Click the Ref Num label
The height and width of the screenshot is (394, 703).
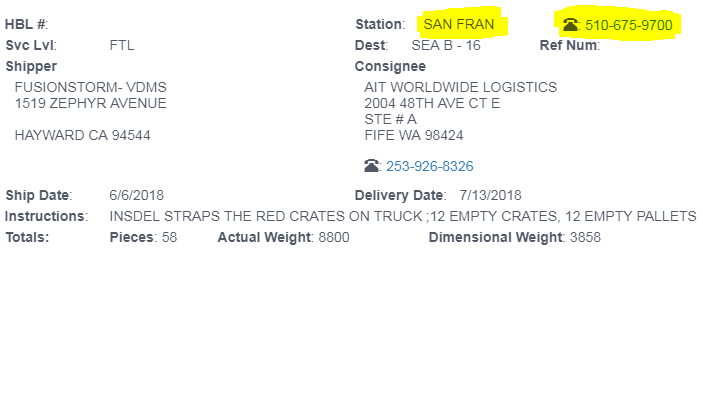pos(570,45)
